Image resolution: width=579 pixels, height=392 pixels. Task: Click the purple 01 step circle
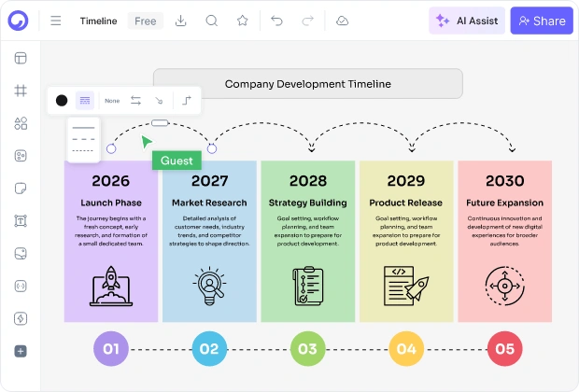pyautogui.click(x=111, y=349)
